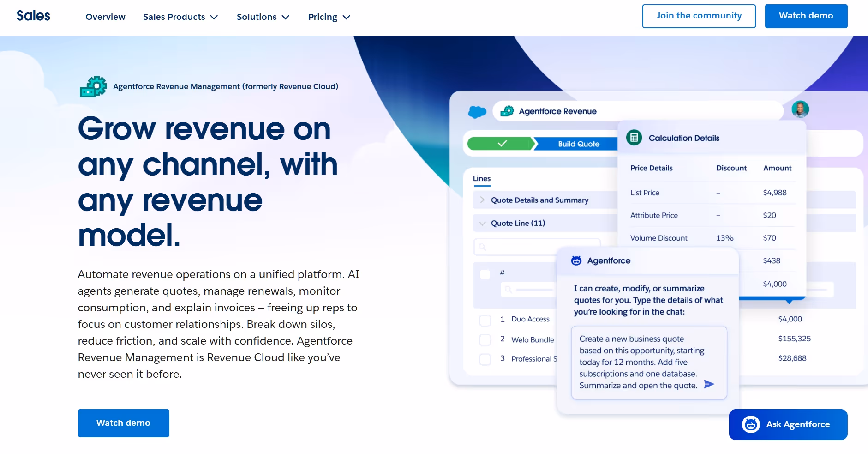Click the Salesforce cloud logo icon
Viewport: 868px width, 454px height.
click(477, 112)
